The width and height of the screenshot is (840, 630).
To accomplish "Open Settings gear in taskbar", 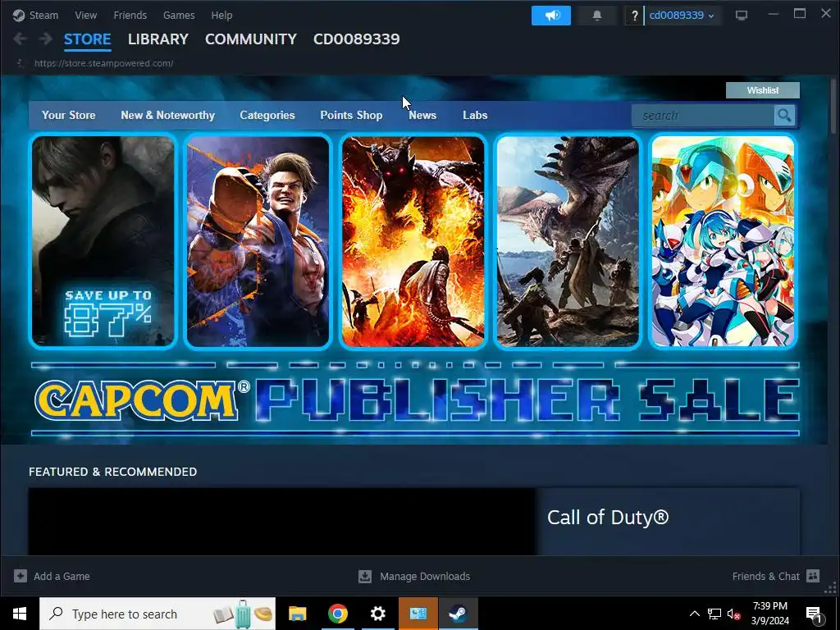I will 377,614.
